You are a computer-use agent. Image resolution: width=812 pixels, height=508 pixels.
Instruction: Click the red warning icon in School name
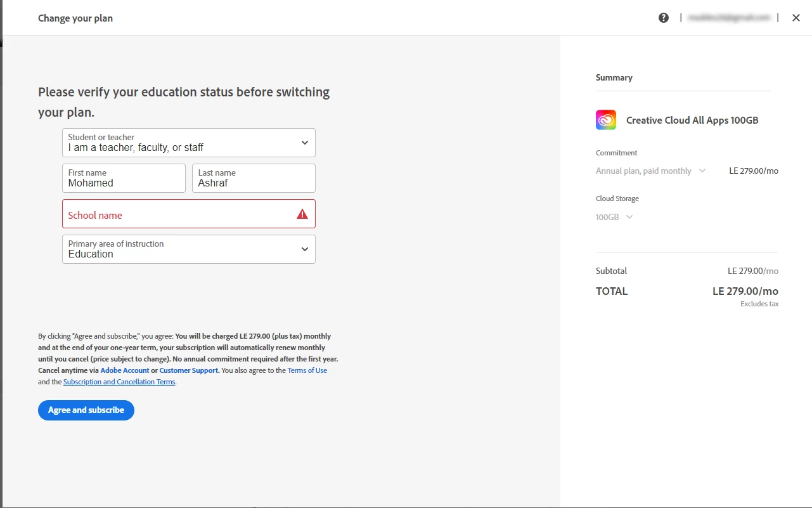coord(302,214)
